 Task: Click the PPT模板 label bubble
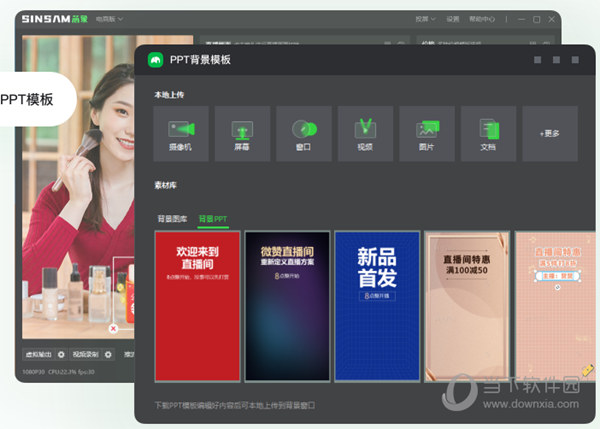click(x=34, y=100)
